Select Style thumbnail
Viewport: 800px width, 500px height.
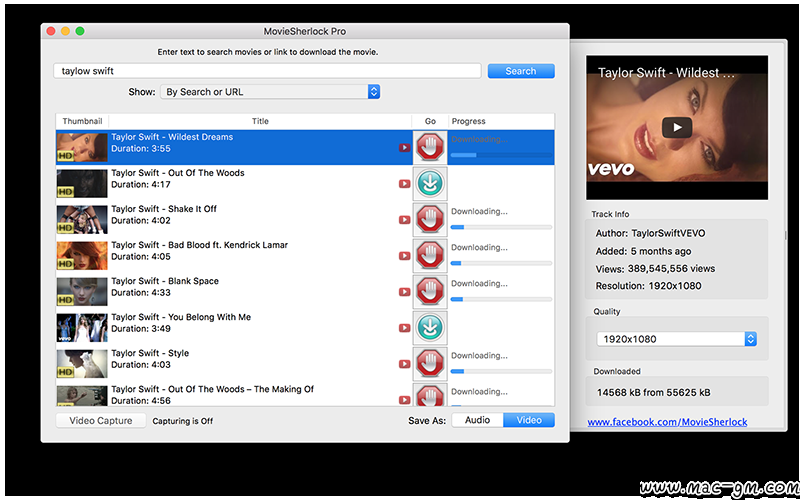click(x=82, y=364)
